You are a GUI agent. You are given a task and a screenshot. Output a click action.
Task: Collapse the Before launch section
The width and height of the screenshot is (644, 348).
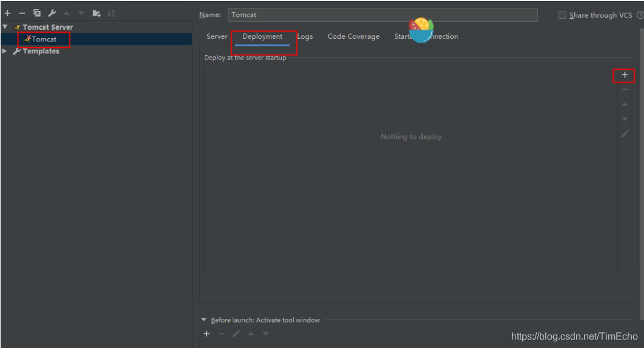click(204, 320)
